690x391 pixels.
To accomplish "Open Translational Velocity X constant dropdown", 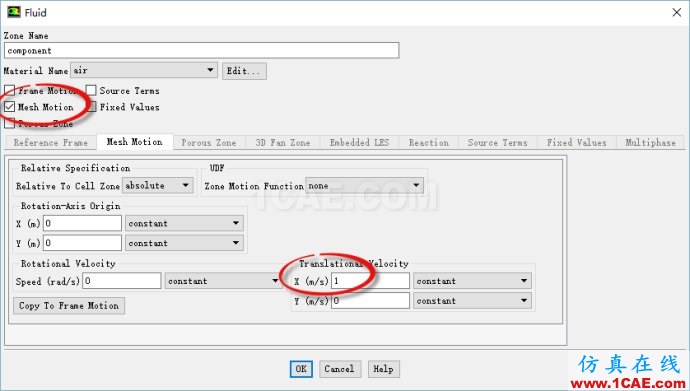I will 472,281.
